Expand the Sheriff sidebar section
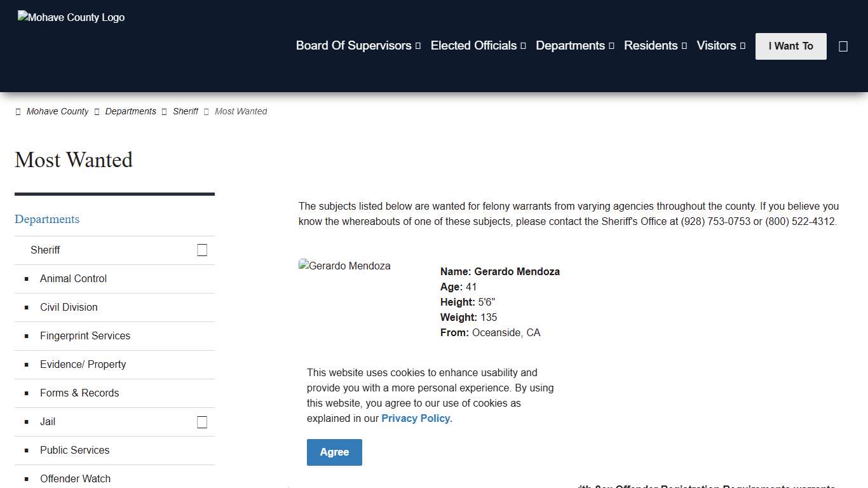The height and width of the screenshot is (488, 868). click(x=202, y=250)
